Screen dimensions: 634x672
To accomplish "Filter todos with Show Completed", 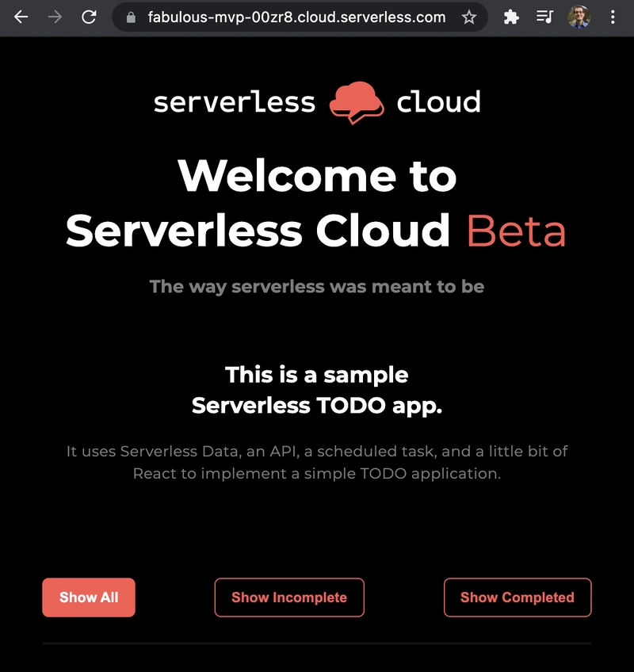I will (x=518, y=598).
